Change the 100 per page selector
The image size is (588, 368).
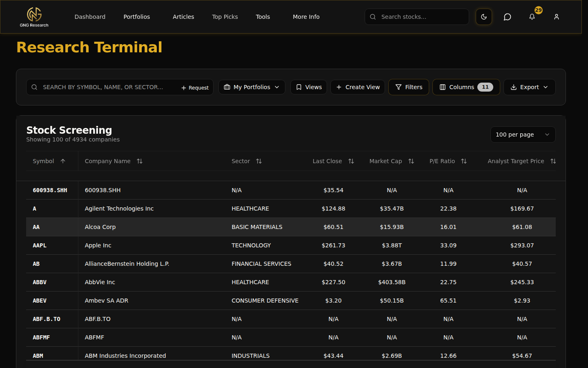[523, 135]
